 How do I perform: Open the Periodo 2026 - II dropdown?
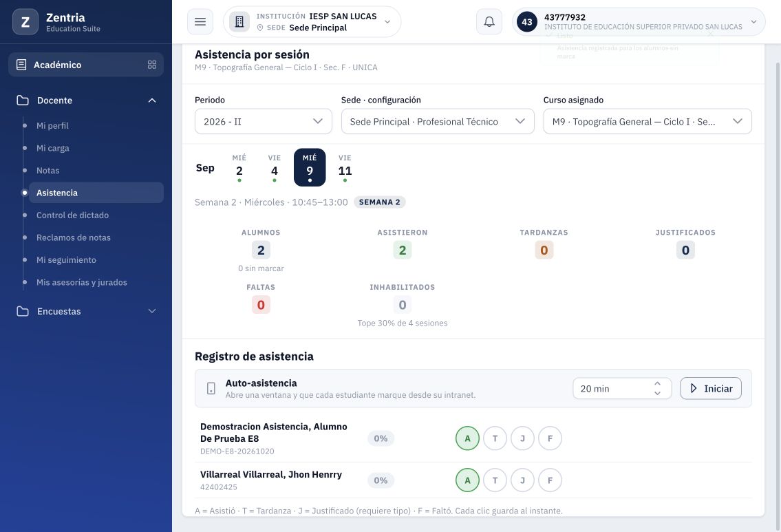(264, 122)
